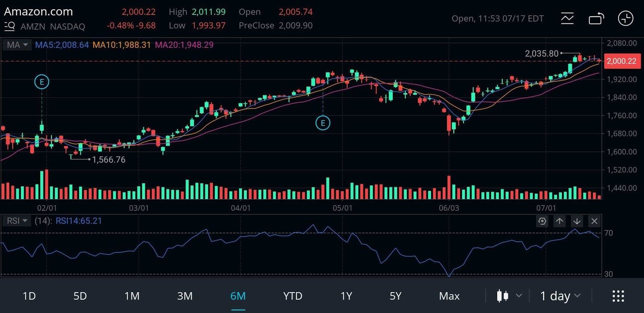Select the 5D time range

tap(80, 296)
